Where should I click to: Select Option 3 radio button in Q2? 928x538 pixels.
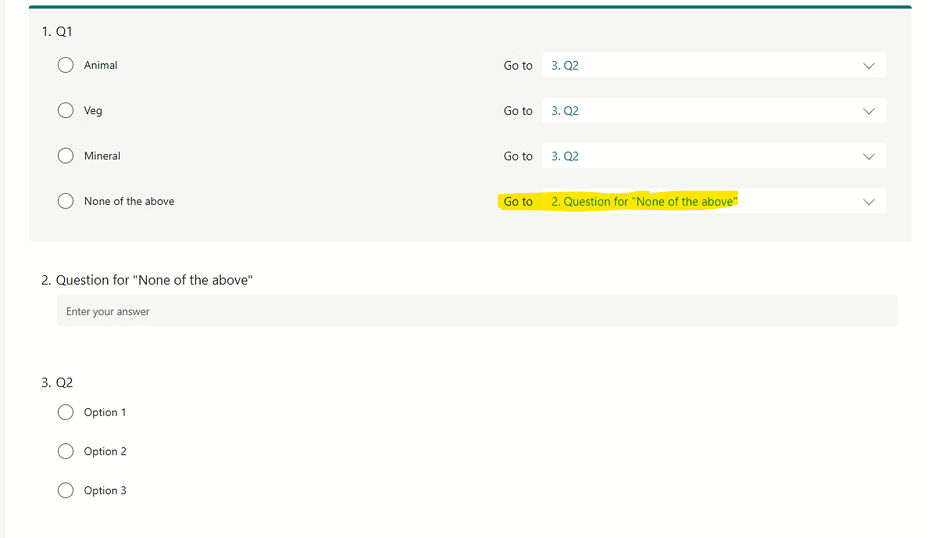coord(66,490)
